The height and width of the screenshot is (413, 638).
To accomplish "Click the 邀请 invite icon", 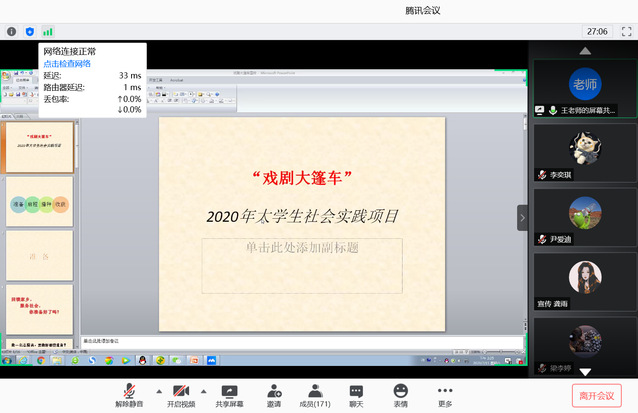I will click(x=273, y=395).
